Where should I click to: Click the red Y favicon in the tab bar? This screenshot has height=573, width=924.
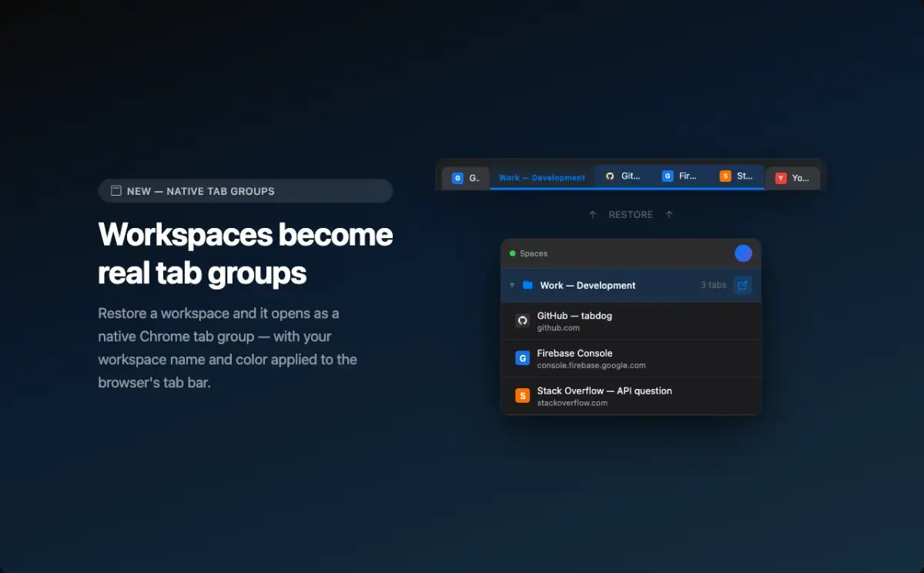(781, 178)
